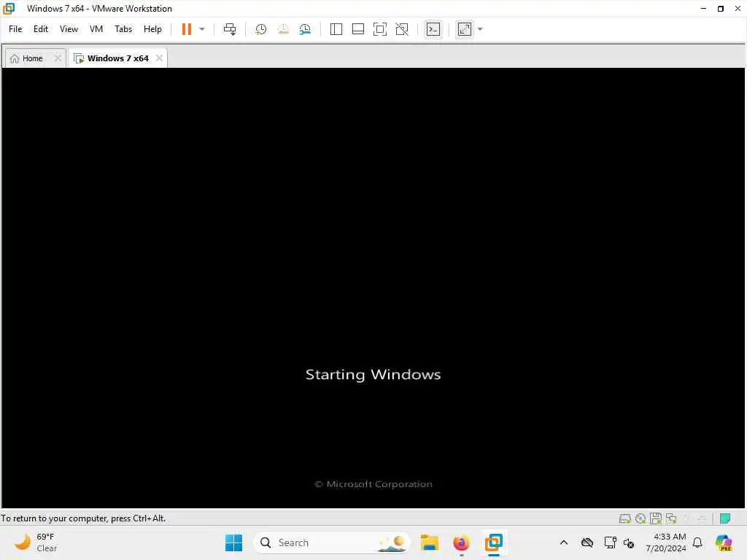Click the network adapter status icon
Image resolution: width=747 pixels, height=560 pixels.
[671, 518]
